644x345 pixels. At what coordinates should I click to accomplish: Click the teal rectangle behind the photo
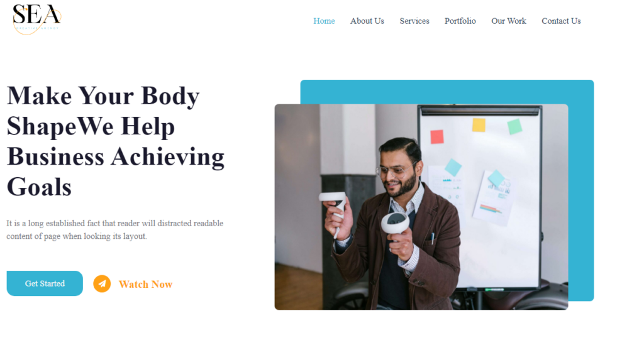click(447, 92)
